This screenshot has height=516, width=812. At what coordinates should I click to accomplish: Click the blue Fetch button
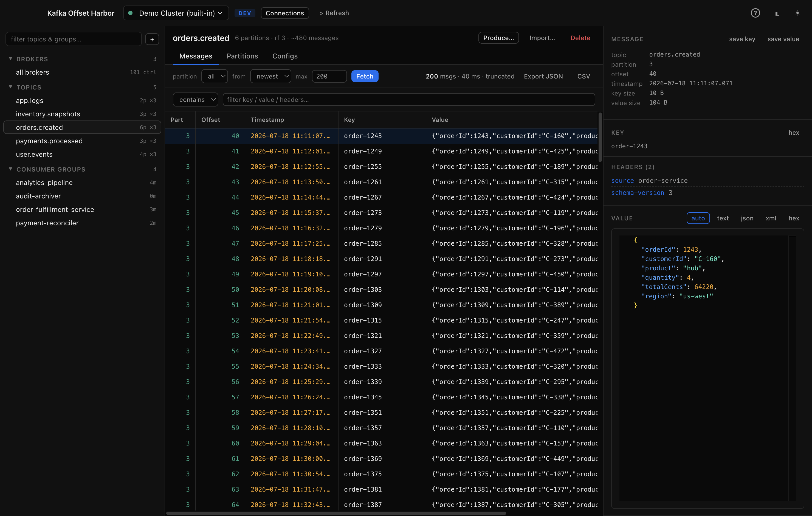pyautogui.click(x=365, y=76)
